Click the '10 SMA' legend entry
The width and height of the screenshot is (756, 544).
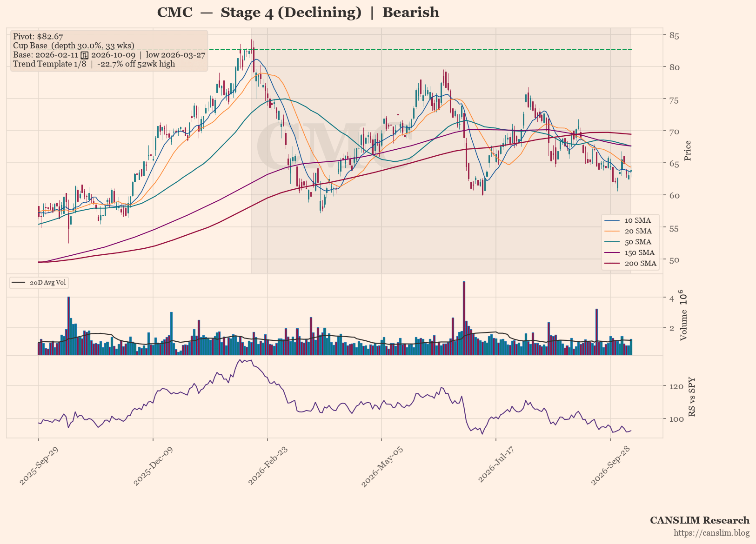pos(630,220)
